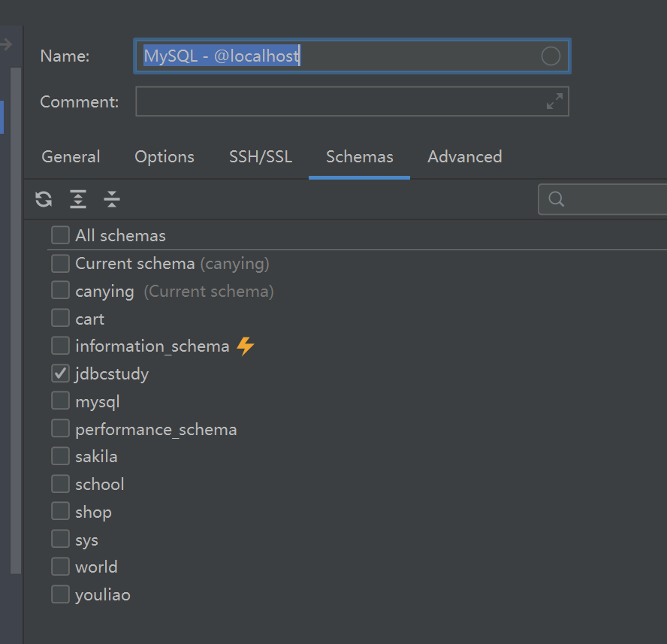Check the shop schema checkbox

pos(60,511)
